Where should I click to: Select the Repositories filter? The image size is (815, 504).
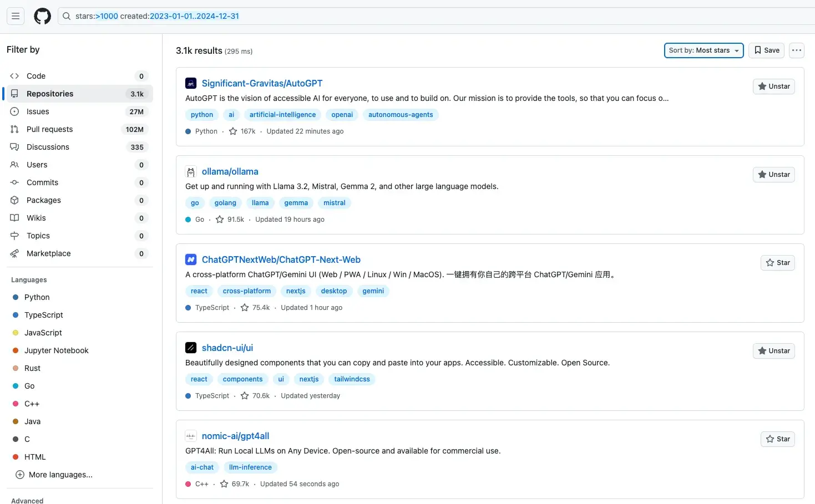pos(79,94)
